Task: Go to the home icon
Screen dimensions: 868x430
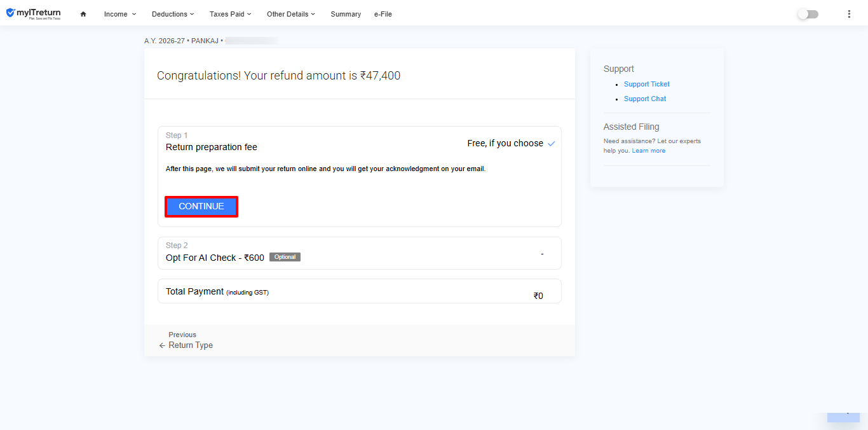Action: (83, 14)
